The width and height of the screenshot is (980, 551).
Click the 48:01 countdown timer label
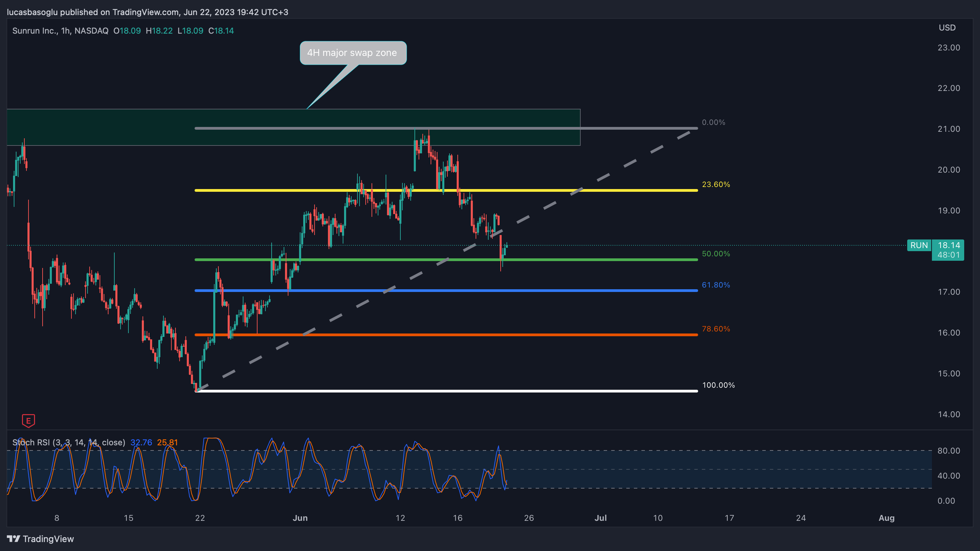tap(948, 255)
